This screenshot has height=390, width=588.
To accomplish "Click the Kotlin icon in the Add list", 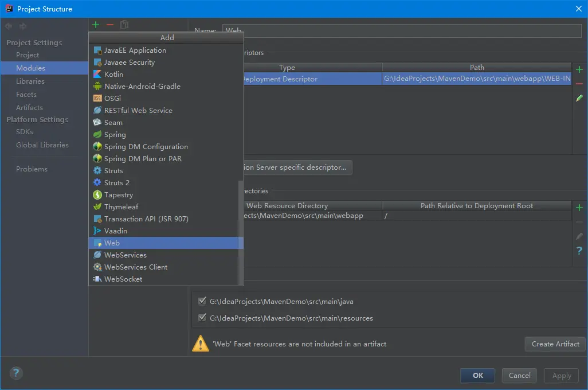I will coord(97,75).
